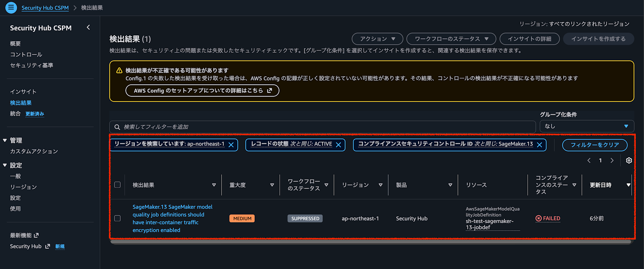Click the FAILED compliance status link
The height and width of the screenshot is (269, 644).
548,218
